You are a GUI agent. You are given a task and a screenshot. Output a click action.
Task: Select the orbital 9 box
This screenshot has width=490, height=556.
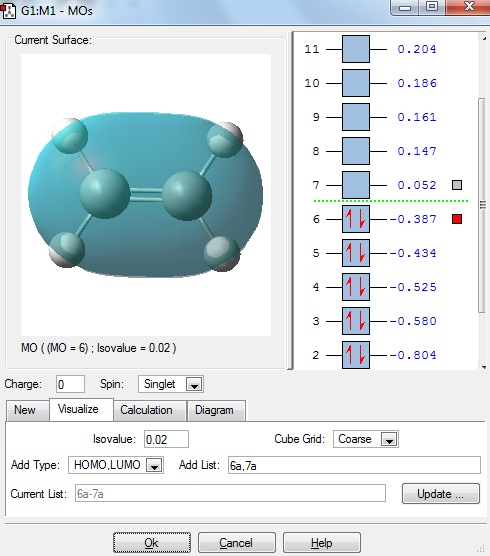[356, 117]
